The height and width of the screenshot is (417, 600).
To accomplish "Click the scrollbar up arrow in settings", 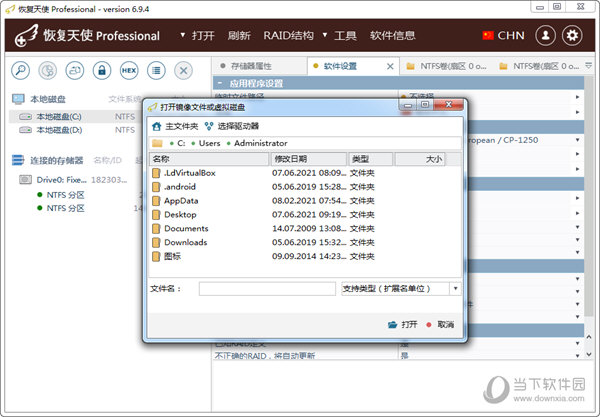I will 589,337.
